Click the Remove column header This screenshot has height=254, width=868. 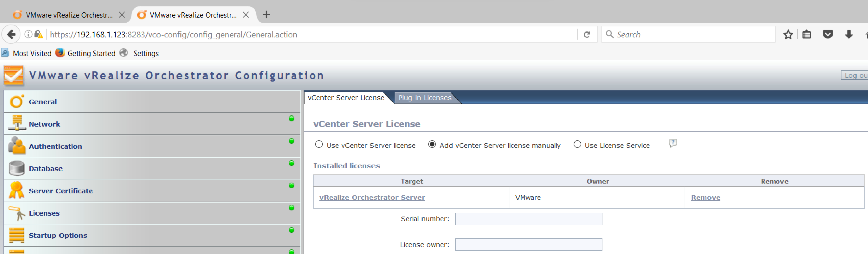(774, 181)
